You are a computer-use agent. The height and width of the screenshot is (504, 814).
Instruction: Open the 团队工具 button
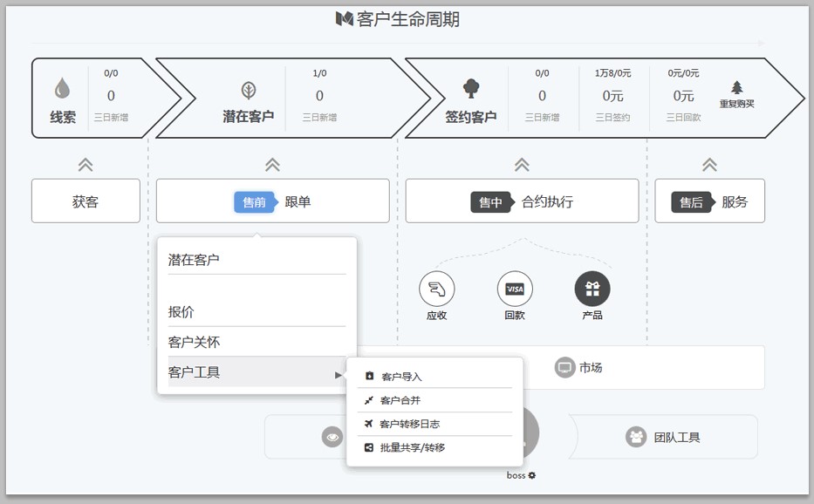click(x=665, y=437)
